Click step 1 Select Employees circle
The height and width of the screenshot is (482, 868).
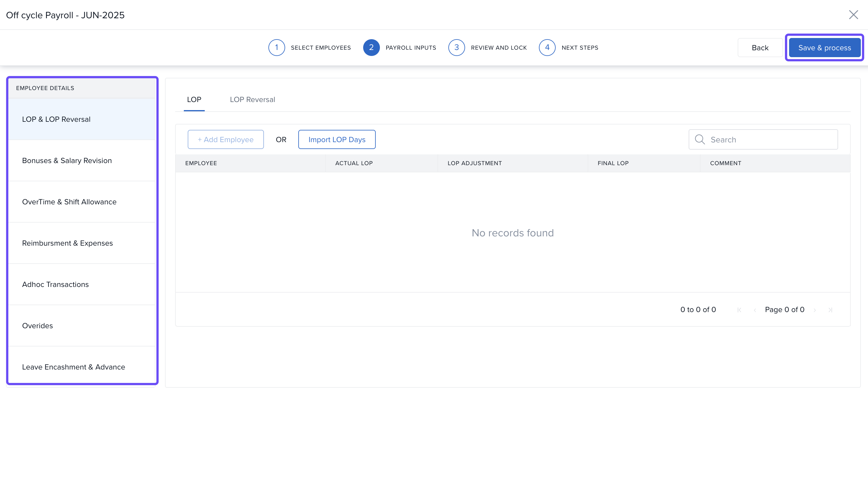click(x=277, y=48)
